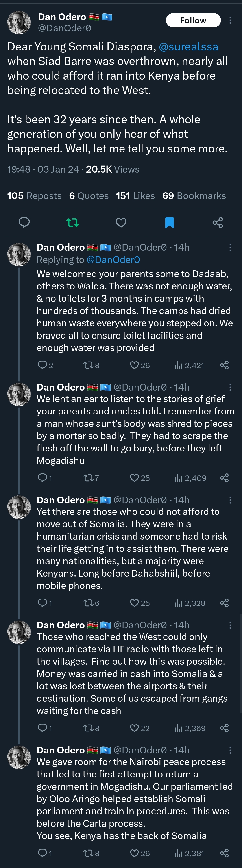Image resolution: width=242 pixels, height=868 pixels.
Task: Open more options on the Dadaab reply
Action: pos(230,248)
